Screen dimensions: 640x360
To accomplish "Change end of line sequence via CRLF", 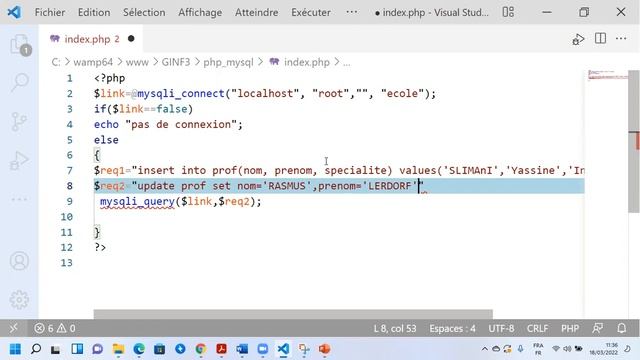I will coord(537,329).
